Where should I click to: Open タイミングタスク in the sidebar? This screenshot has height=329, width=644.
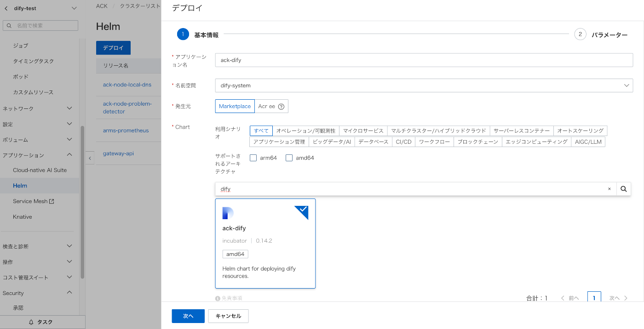[x=33, y=61]
